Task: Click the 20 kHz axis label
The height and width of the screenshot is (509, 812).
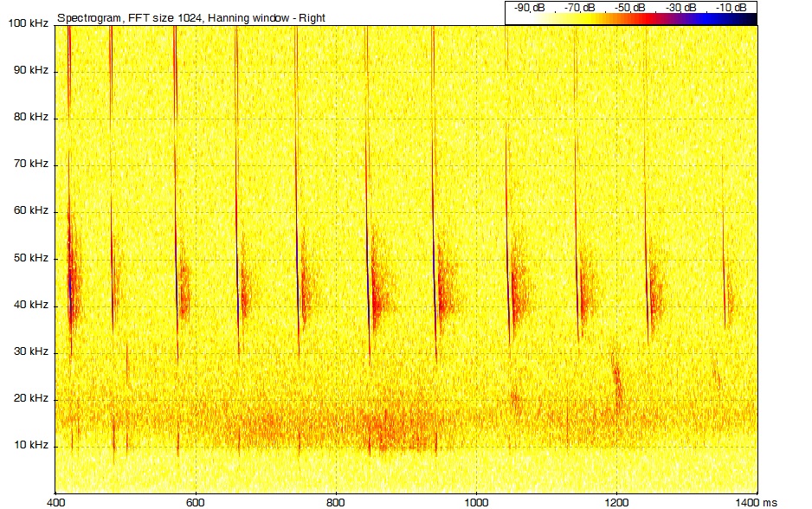Action: click(x=31, y=398)
